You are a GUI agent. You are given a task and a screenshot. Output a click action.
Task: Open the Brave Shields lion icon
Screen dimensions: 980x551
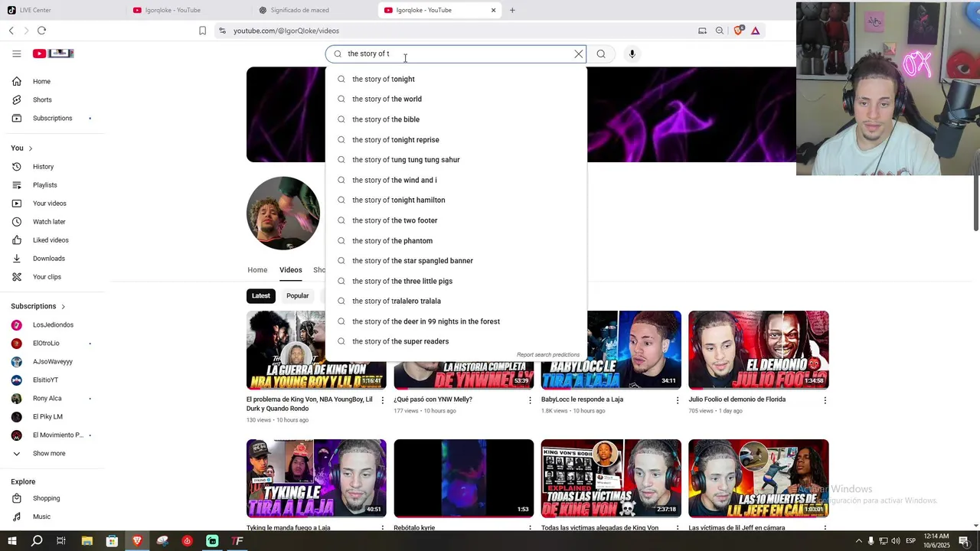(x=738, y=31)
